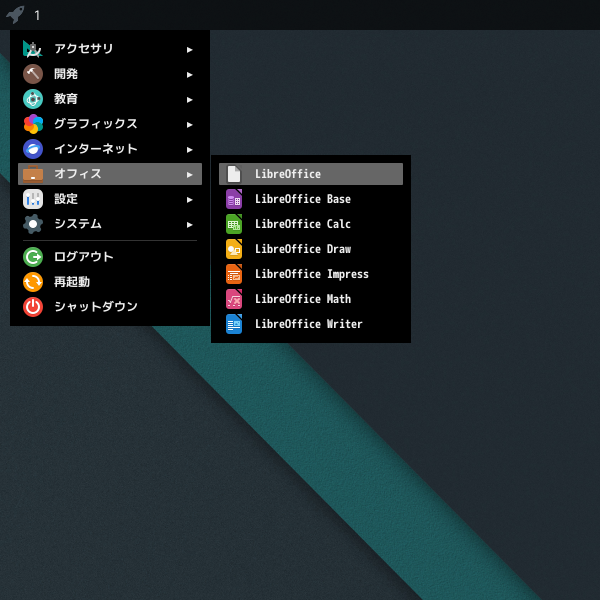Click the pink LibreOffice Math icon
The width and height of the screenshot is (600, 600).
coord(234,299)
